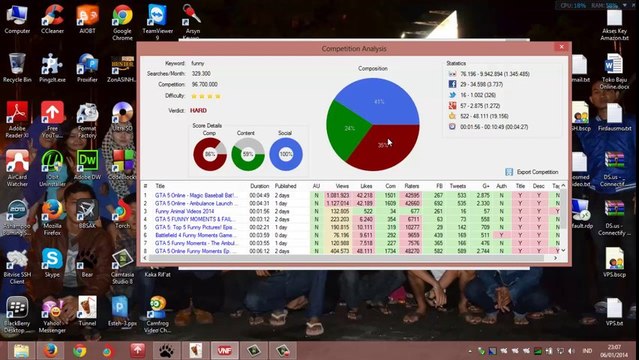Click the Twitter icon in Statistics
The image size is (639, 360).
pos(452,95)
